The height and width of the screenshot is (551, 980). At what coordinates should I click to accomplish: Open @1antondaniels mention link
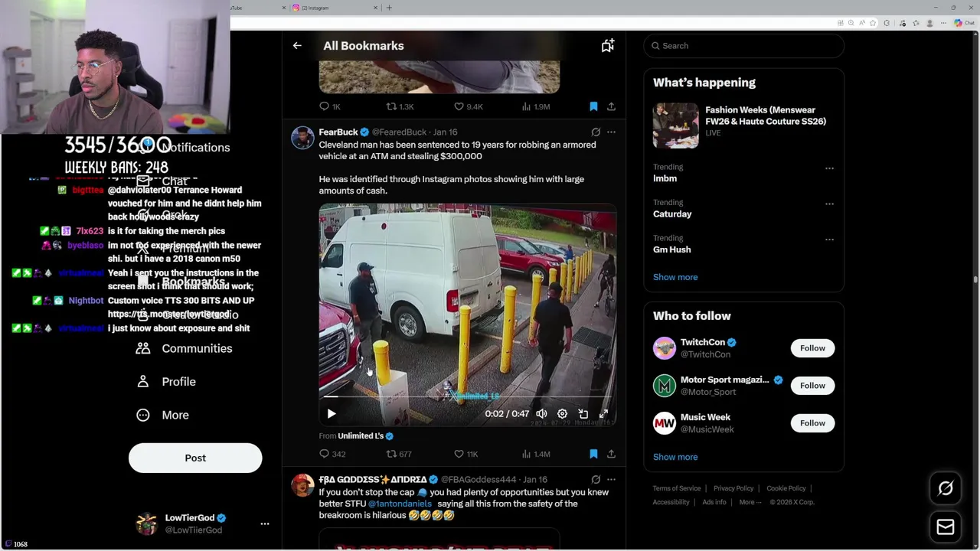point(400,504)
